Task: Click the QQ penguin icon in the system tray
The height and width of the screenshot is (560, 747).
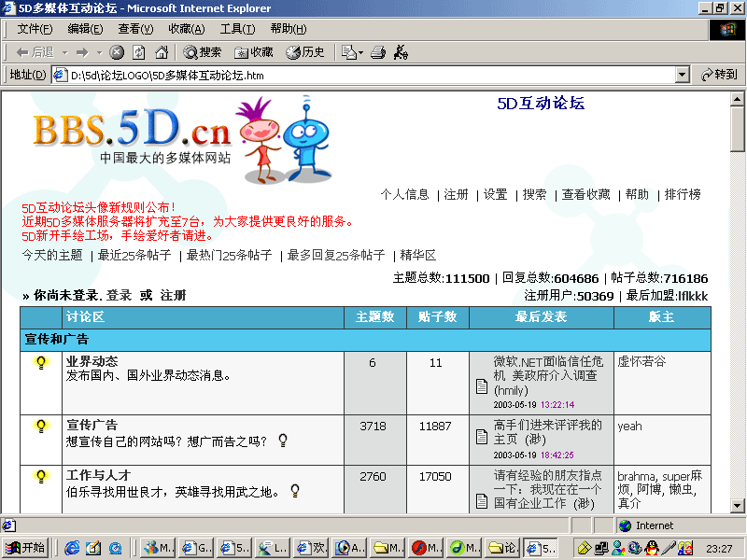Action: [x=651, y=548]
